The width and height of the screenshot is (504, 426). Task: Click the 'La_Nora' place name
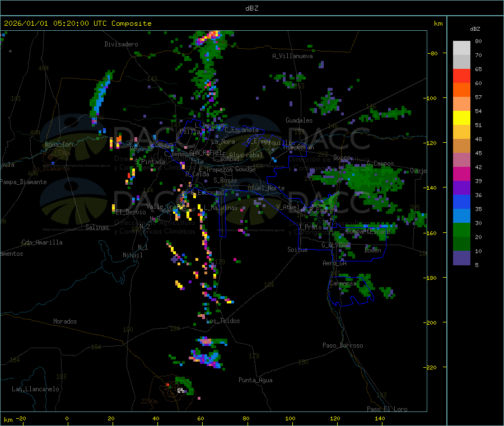pos(223,142)
